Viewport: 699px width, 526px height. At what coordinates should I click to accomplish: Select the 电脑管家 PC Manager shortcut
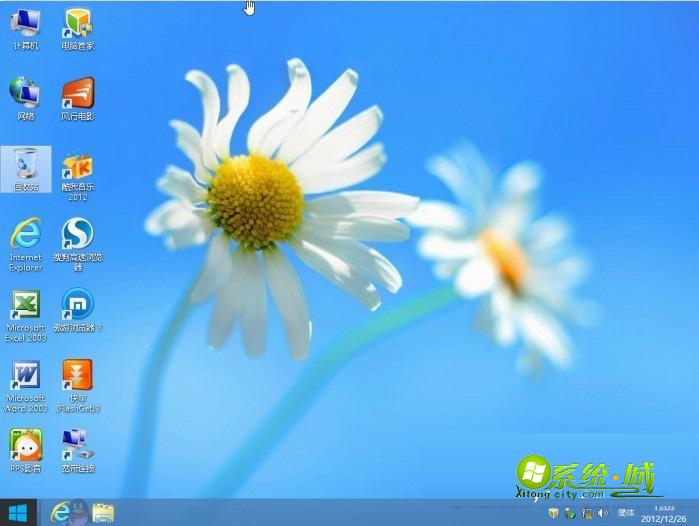pyautogui.click(x=78, y=29)
